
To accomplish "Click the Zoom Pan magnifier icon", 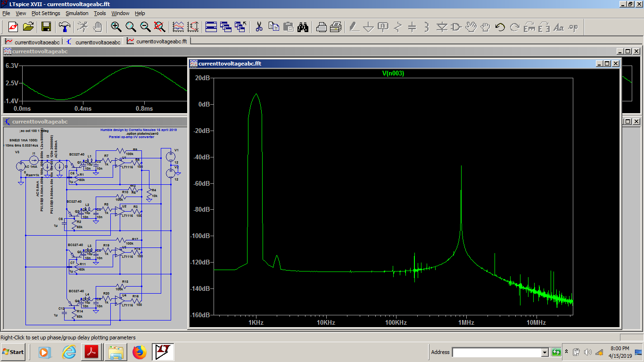I will [131, 27].
